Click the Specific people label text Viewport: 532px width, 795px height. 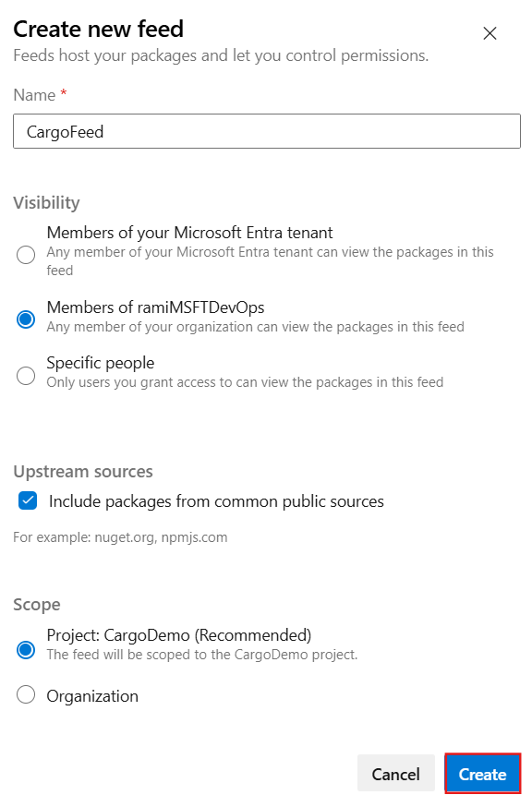coord(100,363)
